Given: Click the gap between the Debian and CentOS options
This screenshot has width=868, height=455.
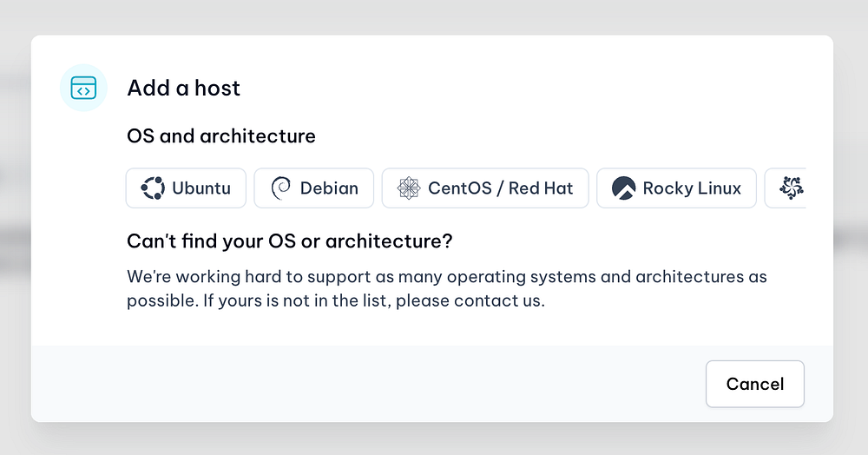Looking at the screenshot, I should point(378,188).
